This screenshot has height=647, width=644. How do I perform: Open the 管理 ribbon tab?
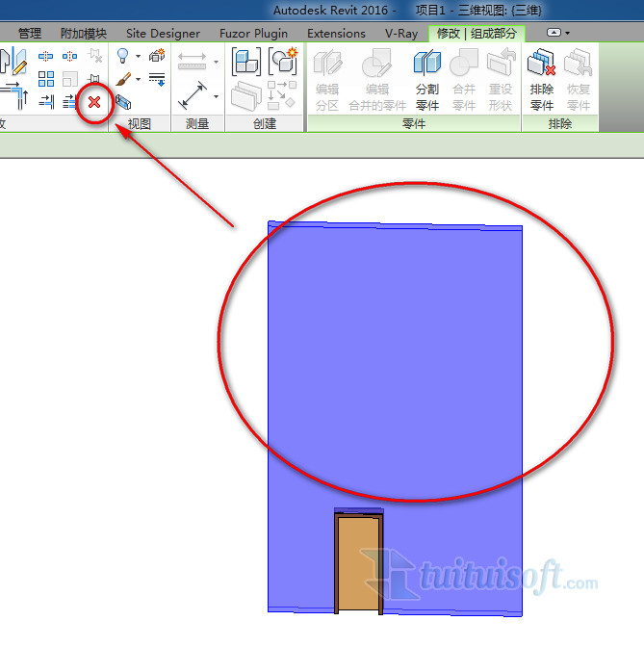click(x=30, y=33)
